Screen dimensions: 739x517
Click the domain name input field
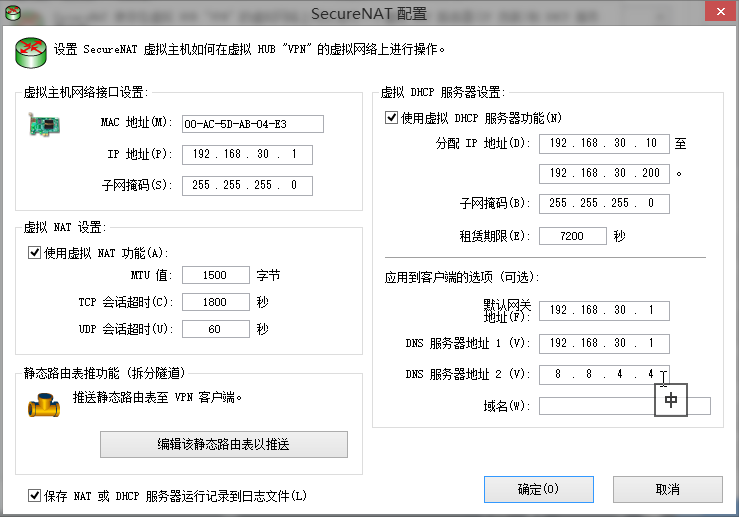point(595,406)
